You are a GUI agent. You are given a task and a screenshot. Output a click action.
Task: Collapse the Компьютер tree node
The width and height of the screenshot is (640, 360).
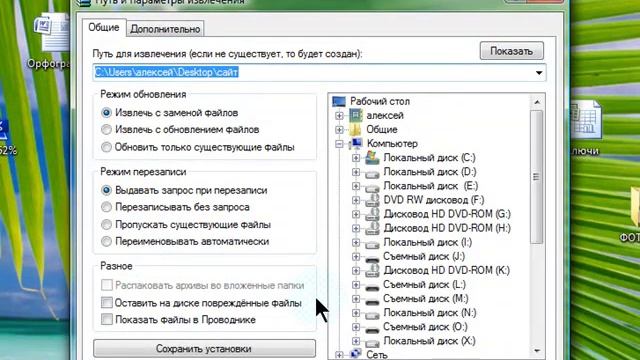pyautogui.click(x=339, y=144)
